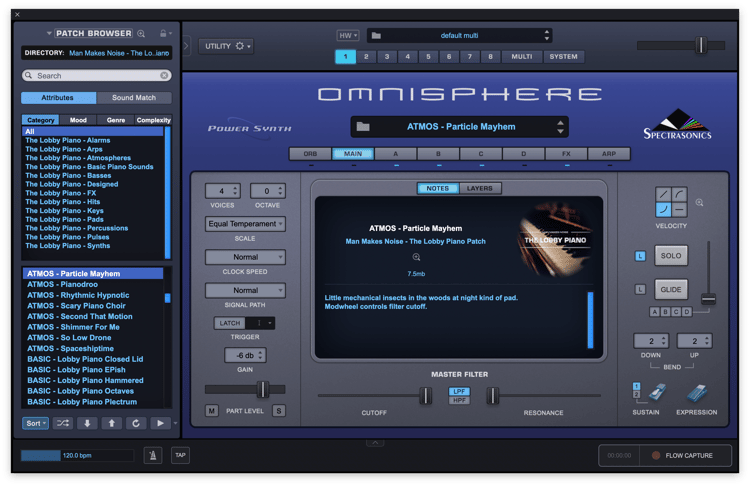The image size is (750, 486).
Task: Click the expression pedal icon
Action: pyautogui.click(x=696, y=393)
